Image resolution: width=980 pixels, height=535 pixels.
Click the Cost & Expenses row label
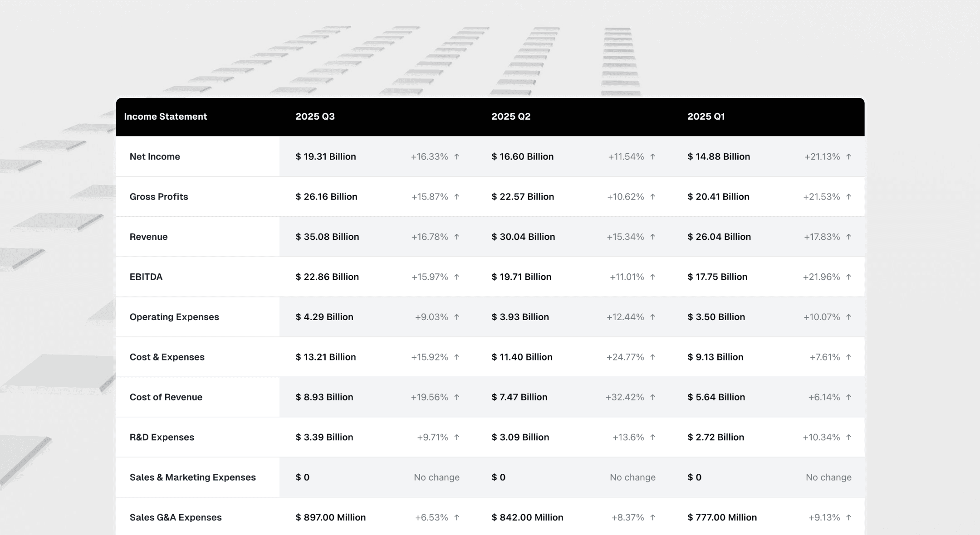pos(167,357)
